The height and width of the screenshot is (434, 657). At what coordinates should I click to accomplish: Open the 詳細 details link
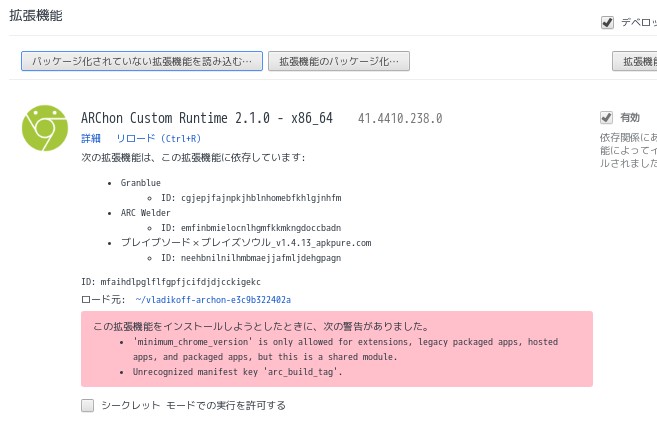tap(91, 138)
